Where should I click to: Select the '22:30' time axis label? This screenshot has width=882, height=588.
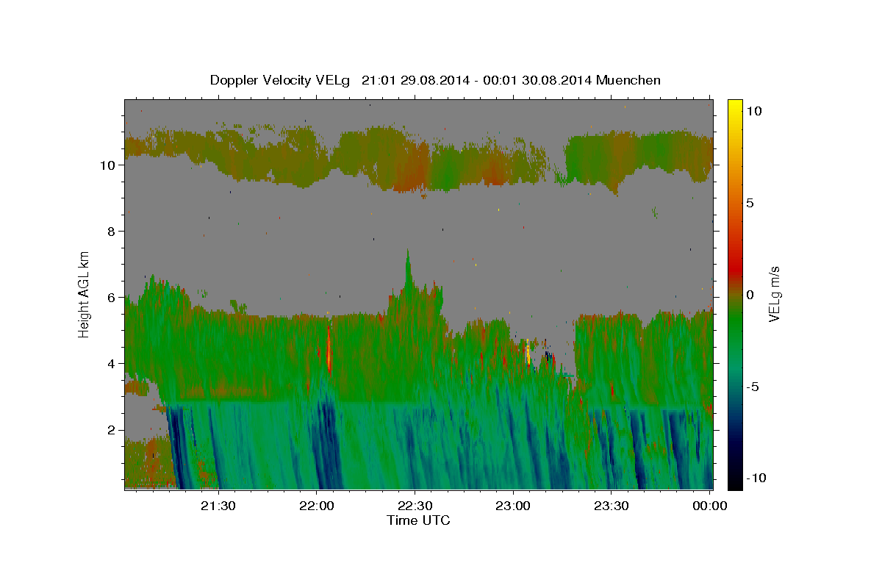pyautogui.click(x=415, y=506)
